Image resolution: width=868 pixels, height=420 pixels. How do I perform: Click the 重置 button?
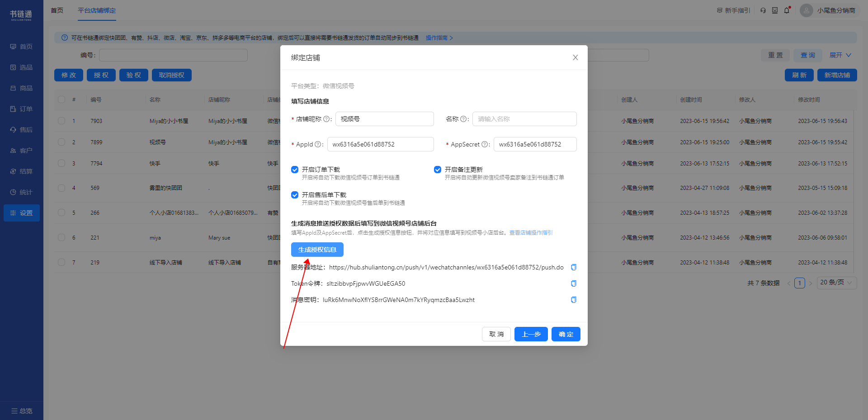pos(775,55)
